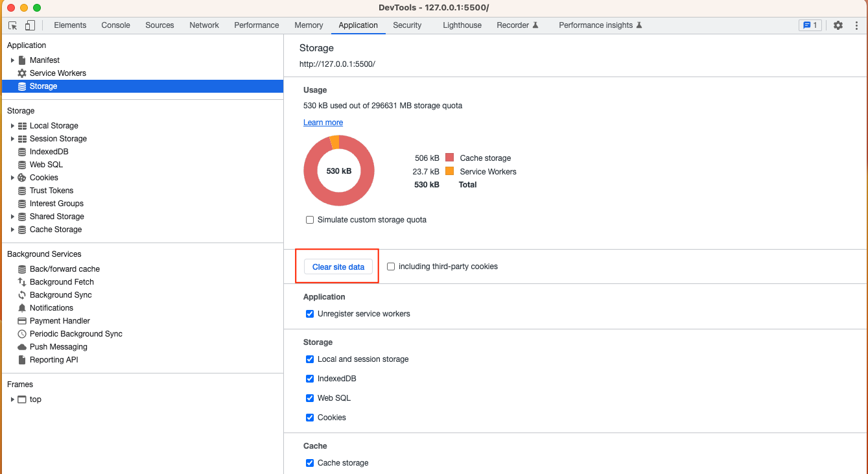The height and width of the screenshot is (474, 868).
Task: Click the Clear site data button
Action: 338,267
